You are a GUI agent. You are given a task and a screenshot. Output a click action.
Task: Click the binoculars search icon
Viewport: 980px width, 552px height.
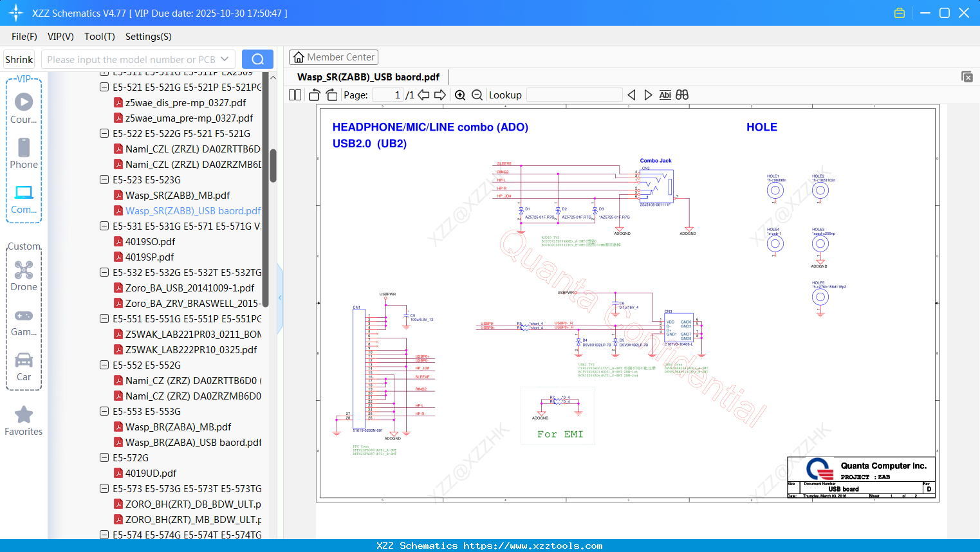682,95
